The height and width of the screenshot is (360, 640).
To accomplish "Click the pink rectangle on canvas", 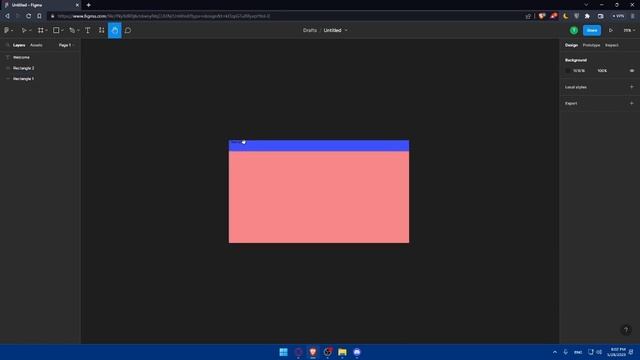I will tap(319, 197).
